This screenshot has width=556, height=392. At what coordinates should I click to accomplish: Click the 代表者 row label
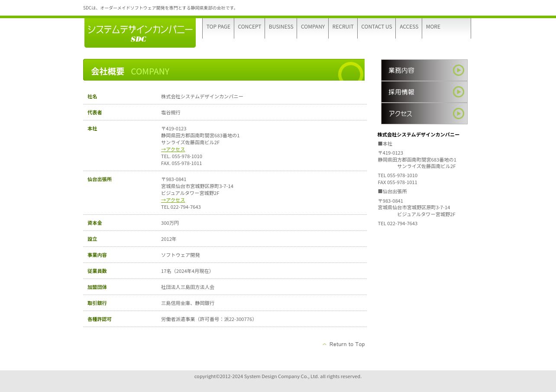(94, 113)
